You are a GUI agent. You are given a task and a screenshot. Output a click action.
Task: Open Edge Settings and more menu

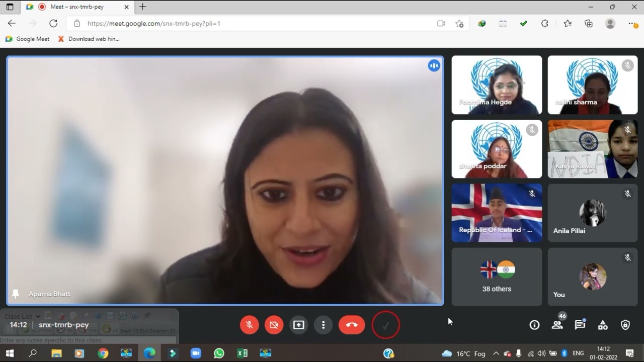click(x=633, y=23)
